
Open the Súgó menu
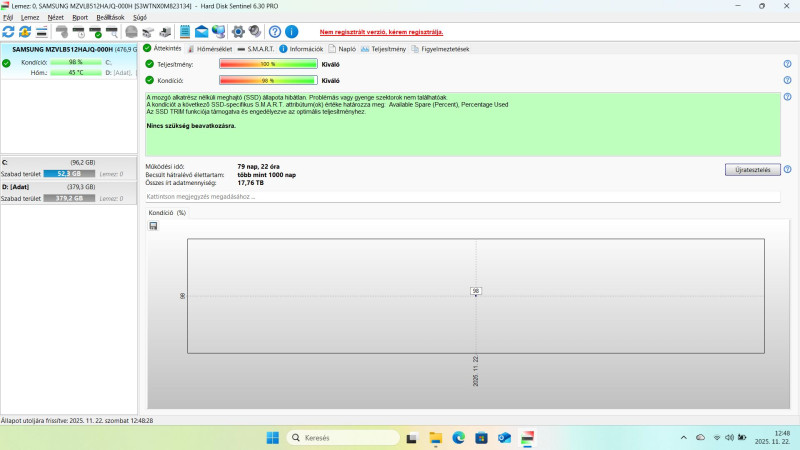140,17
